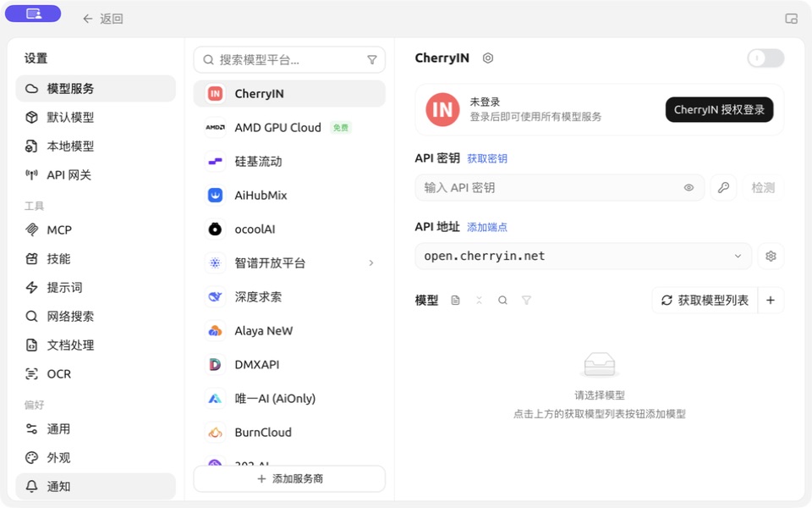The width and height of the screenshot is (812, 508).
Task: Click 添加端点 link
Action: coord(487,227)
